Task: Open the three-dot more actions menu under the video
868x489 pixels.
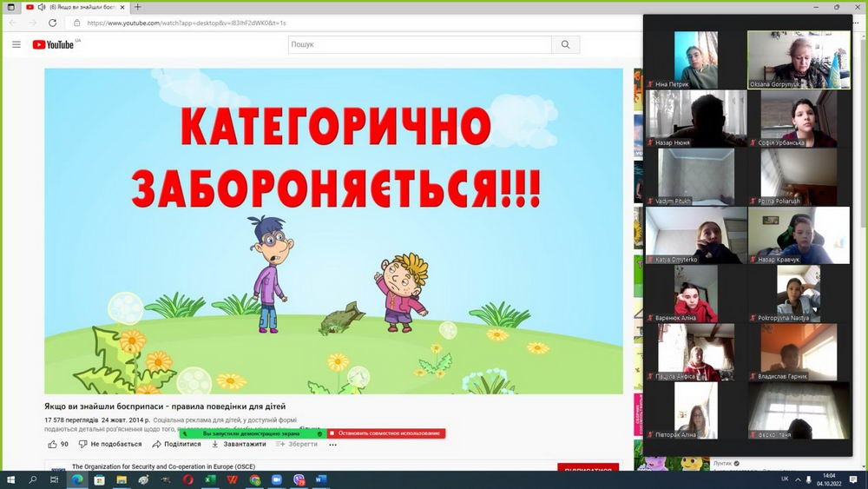Action: pyautogui.click(x=332, y=444)
